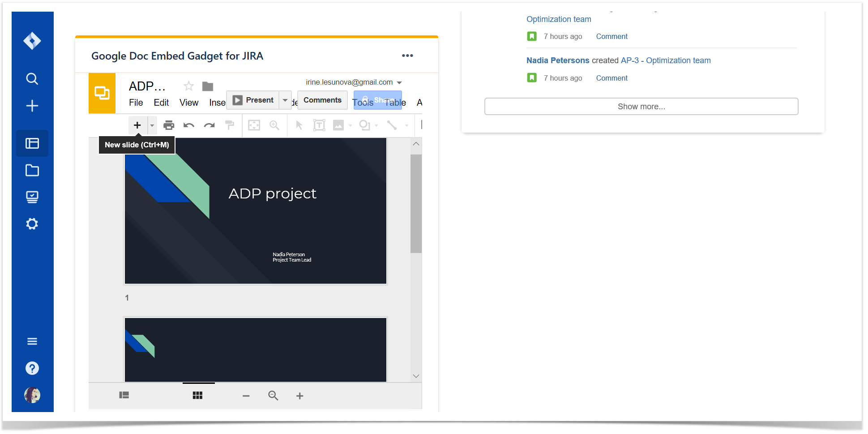Select the shape tool
Image resolution: width=868 pixels, height=434 pixels.
(x=365, y=125)
